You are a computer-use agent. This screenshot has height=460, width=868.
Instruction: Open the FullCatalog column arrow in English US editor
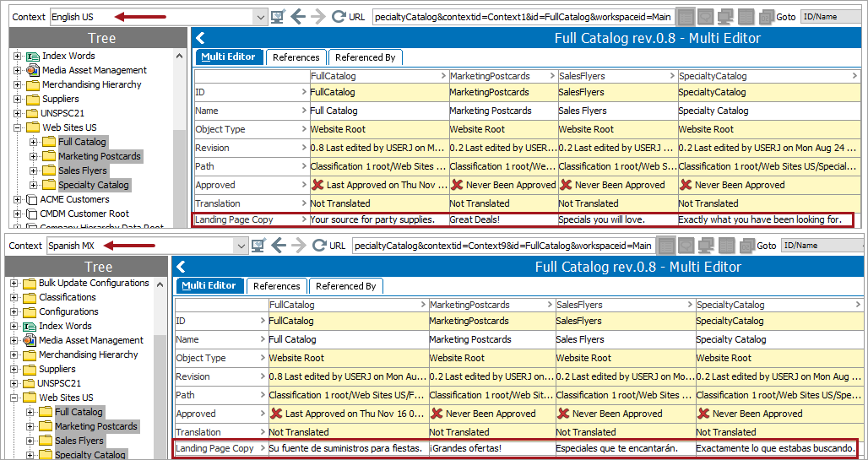[443, 76]
